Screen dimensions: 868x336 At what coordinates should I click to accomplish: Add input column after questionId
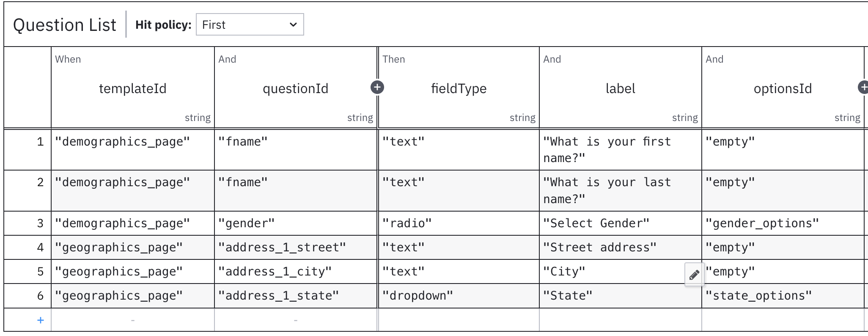tap(377, 87)
